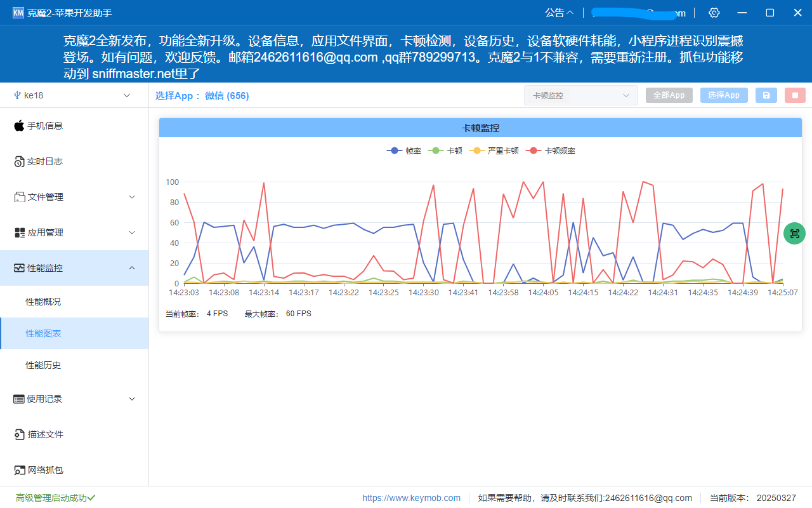The image size is (812, 508).
Task: Click the Apple icon beside 手机信息
Action: 19,125
